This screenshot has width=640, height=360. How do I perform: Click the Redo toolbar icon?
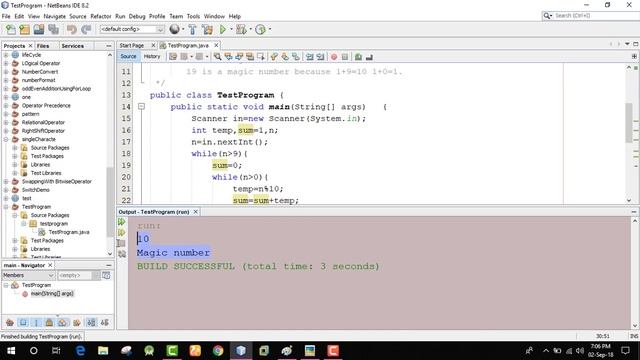(x=86, y=29)
